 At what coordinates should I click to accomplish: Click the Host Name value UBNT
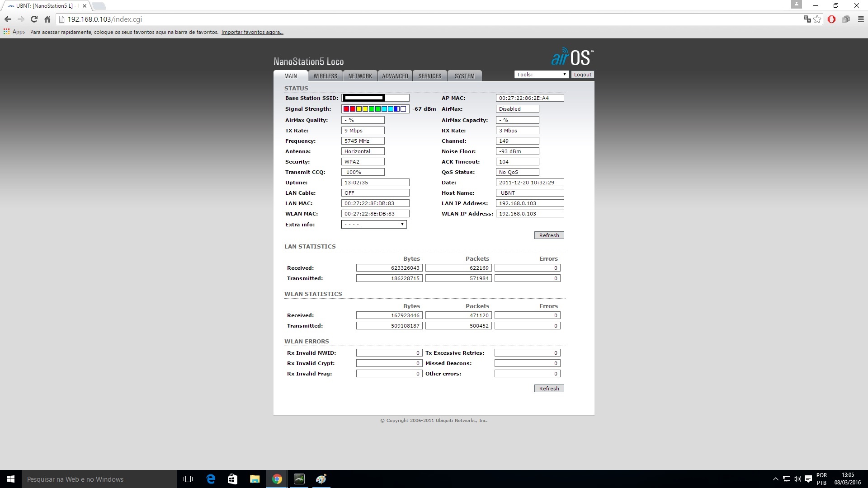point(530,193)
